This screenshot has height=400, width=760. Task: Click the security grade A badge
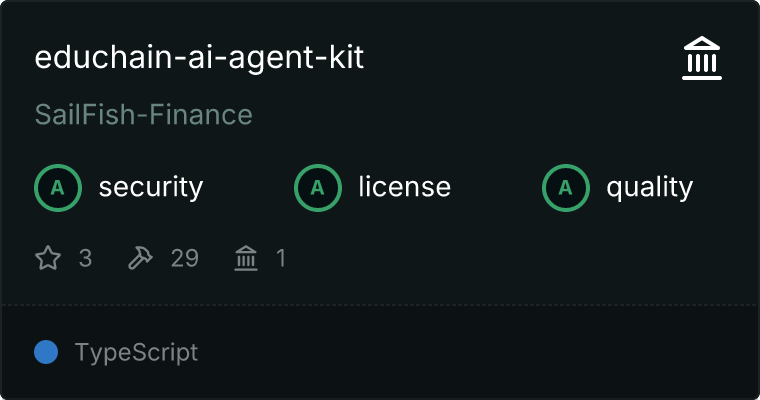[57, 187]
